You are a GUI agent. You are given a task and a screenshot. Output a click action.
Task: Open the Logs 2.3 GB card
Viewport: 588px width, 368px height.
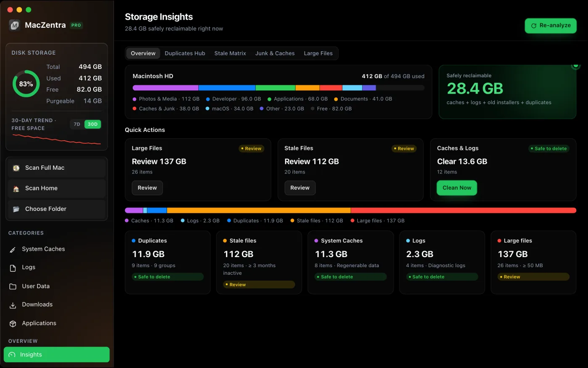(442, 262)
